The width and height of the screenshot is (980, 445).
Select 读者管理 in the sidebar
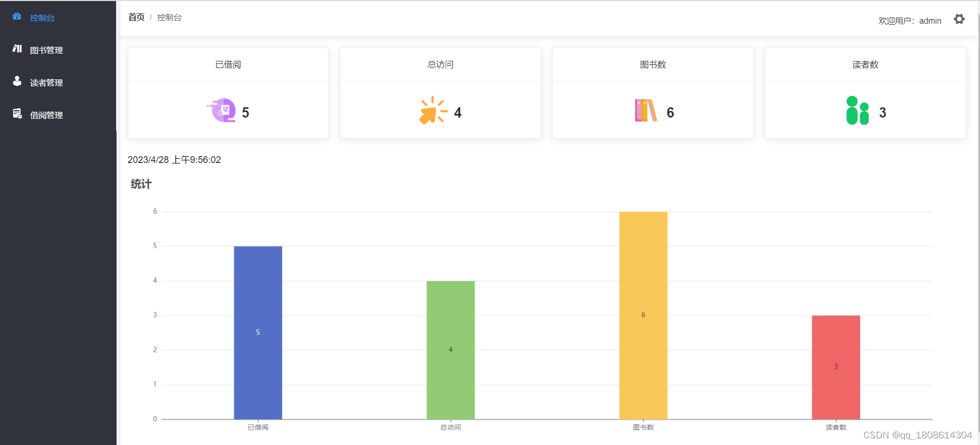(46, 83)
